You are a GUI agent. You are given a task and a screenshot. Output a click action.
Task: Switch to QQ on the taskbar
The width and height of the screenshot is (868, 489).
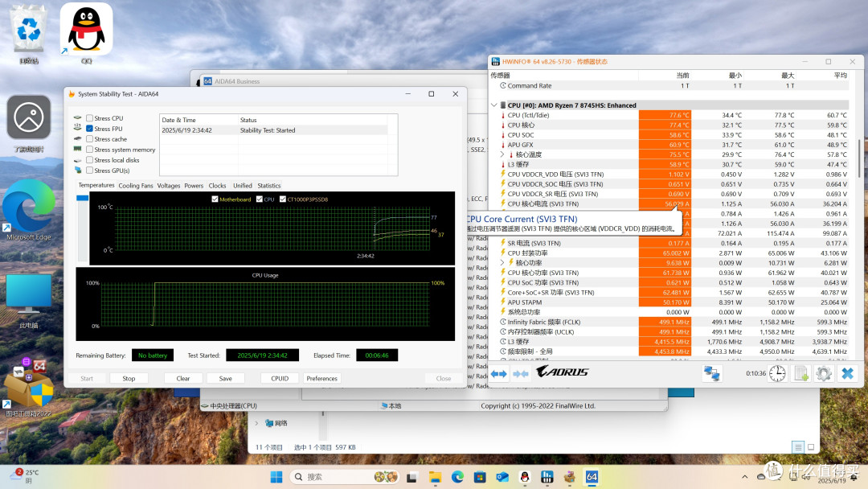524,477
